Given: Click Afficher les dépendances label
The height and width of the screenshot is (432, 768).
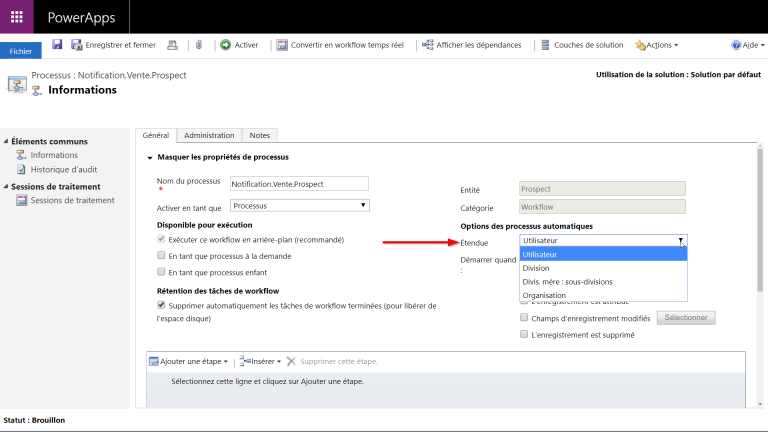Looking at the screenshot, I should pos(479,45).
